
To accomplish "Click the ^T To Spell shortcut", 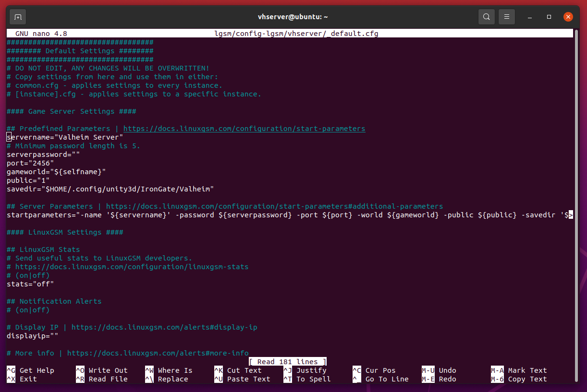I will [307, 379].
